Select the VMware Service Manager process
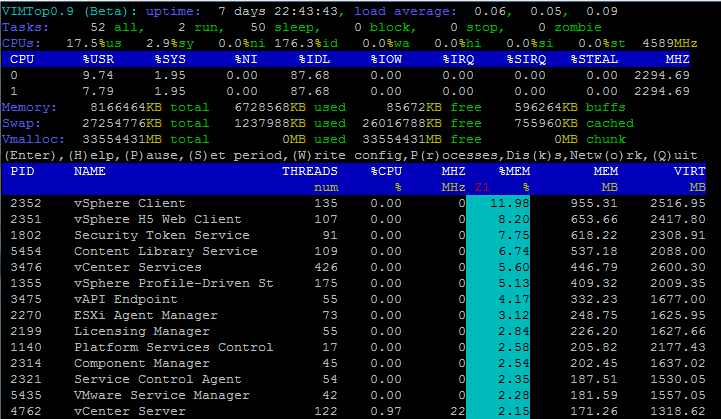This screenshot has height=419, width=721. click(x=162, y=396)
